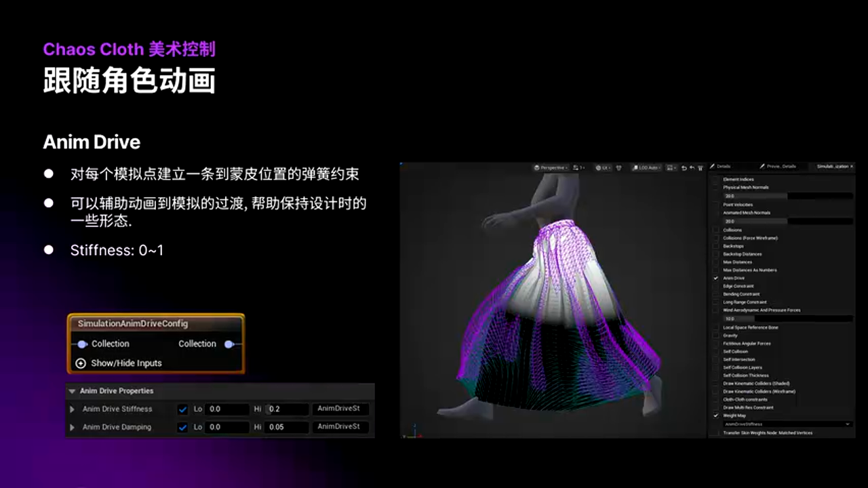Click the undo arrow in viewport toolbar
Image resolution: width=868 pixels, height=488 pixels.
point(684,166)
